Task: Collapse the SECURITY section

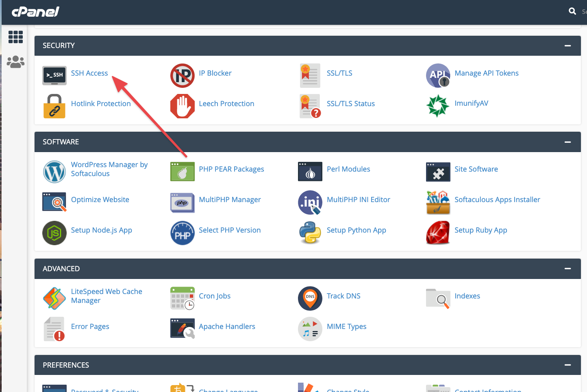Action: click(x=567, y=46)
